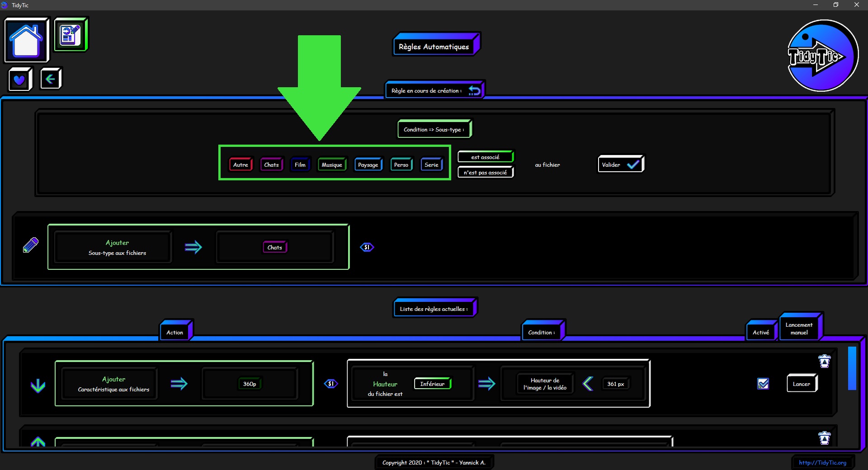This screenshot has height=470, width=868.
Task: Click the Chats tag in the created rule
Action: tap(275, 247)
